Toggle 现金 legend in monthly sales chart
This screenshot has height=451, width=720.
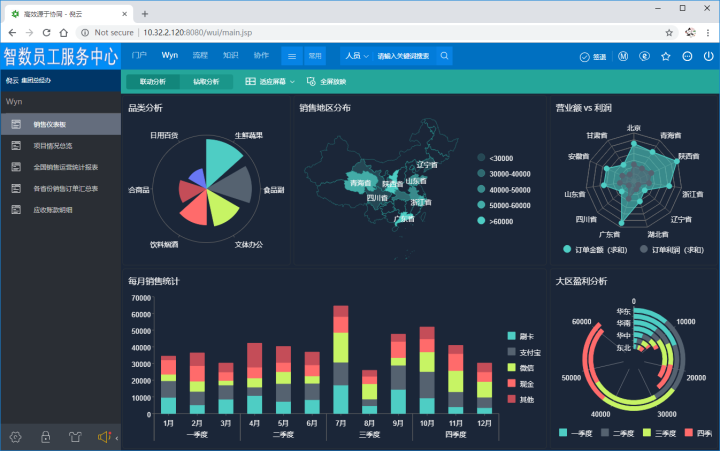tap(521, 383)
